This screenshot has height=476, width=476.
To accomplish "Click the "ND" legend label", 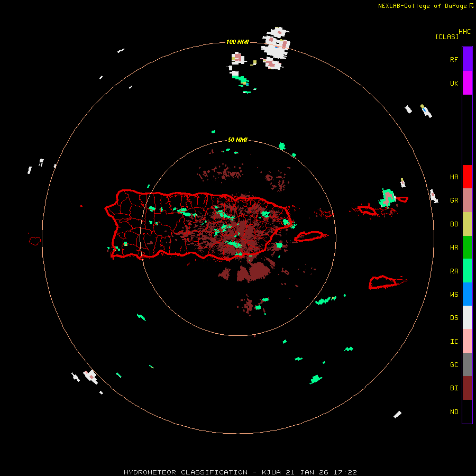I will point(454,412).
